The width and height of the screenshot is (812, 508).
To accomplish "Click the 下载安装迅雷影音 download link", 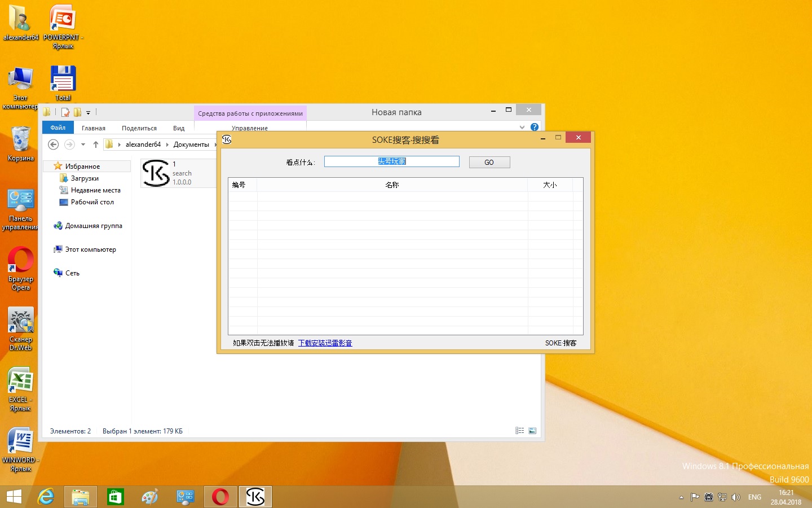I will (x=325, y=343).
